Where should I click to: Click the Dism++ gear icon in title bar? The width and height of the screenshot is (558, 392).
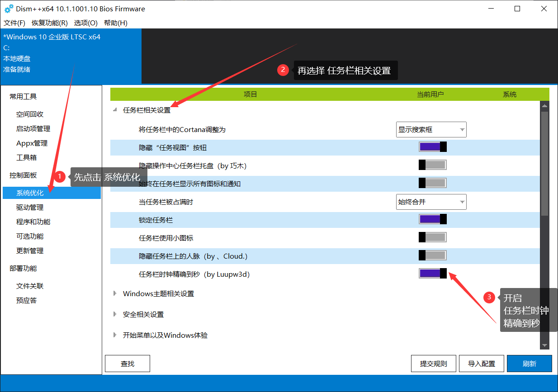click(x=9, y=9)
